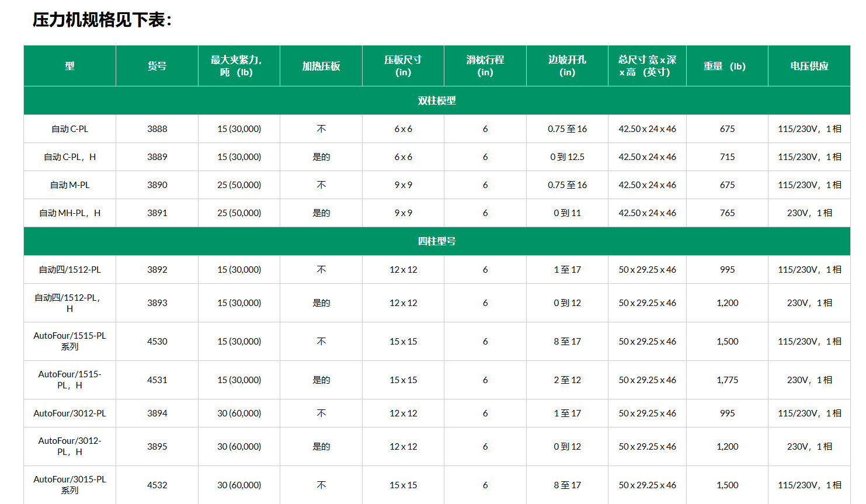Select the 压板尺寸 (in) header
The image size is (866, 504).
tap(403, 66)
